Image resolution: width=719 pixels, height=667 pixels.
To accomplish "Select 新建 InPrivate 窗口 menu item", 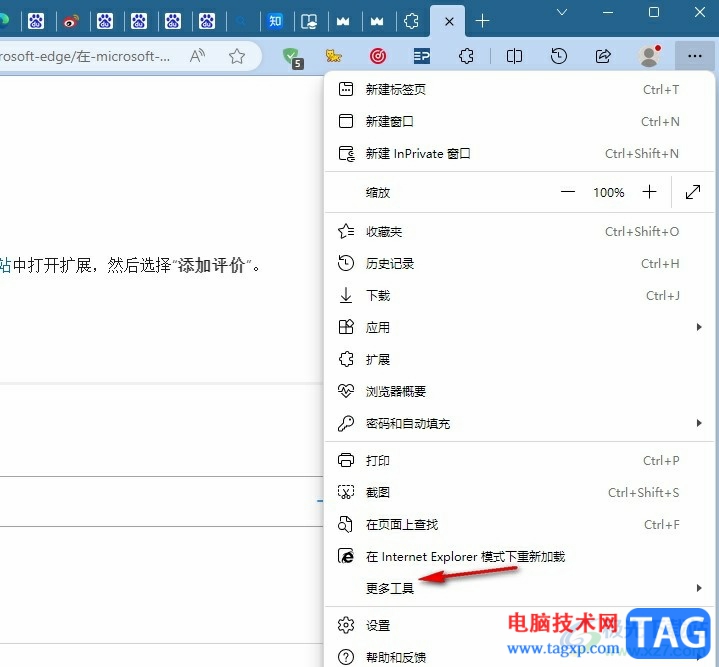I will (519, 154).
